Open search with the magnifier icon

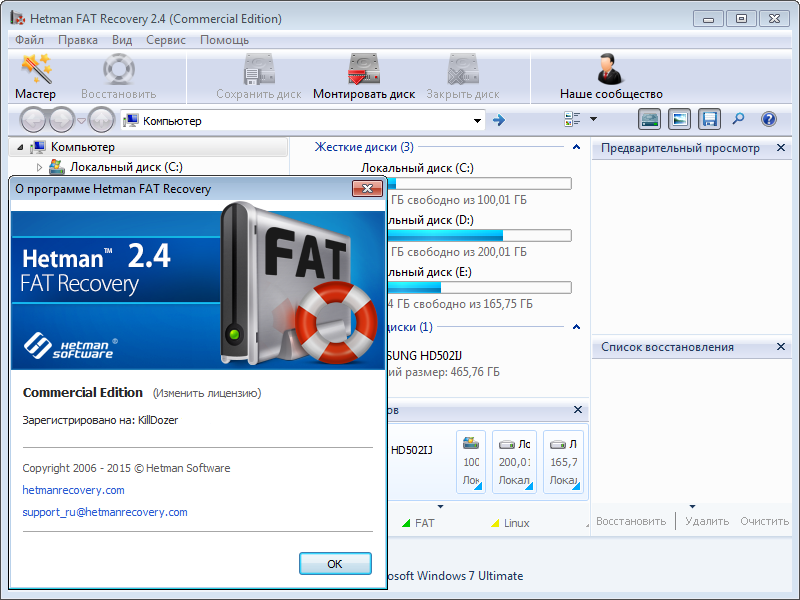click(738, 119)
